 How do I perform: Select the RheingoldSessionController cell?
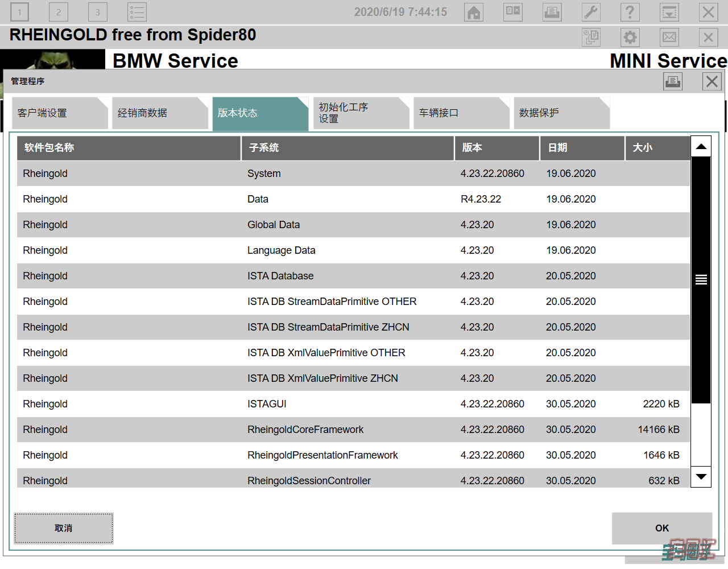point(309,481)
